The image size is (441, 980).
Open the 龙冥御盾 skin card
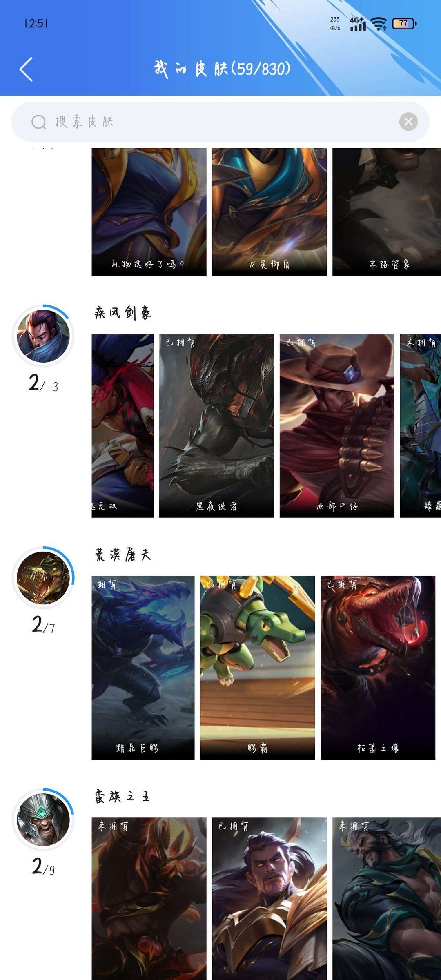point(269,212)
